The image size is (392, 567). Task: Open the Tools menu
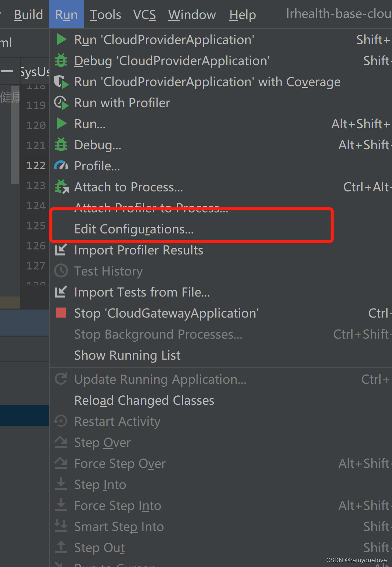[x=105, y=15]
